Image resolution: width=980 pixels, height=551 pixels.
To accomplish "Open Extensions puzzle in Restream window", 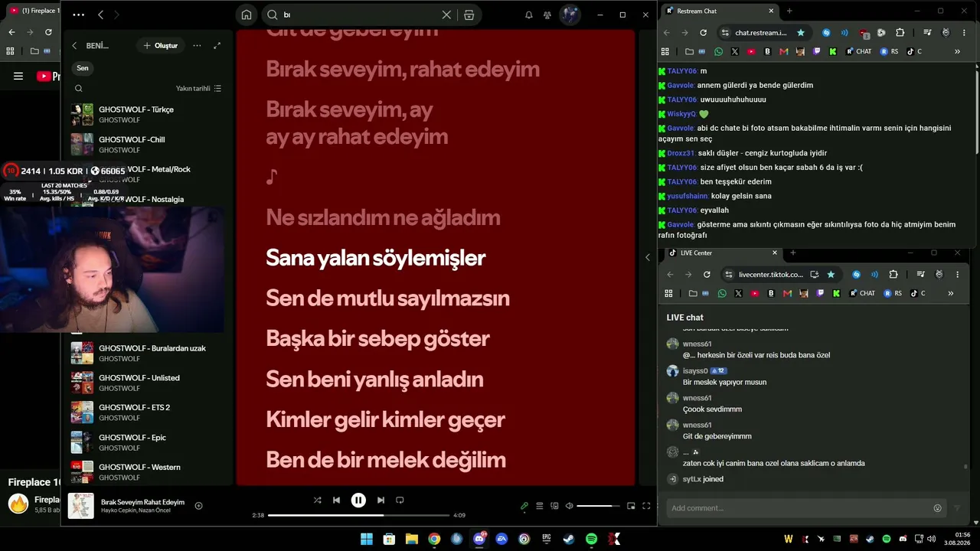I will click(x=900, y=33).
